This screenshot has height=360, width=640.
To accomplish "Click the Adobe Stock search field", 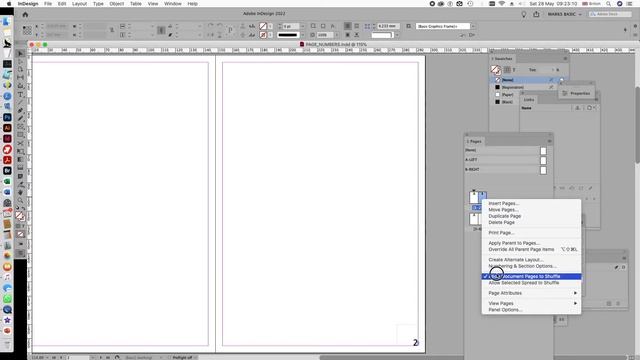I will point(610,14).
